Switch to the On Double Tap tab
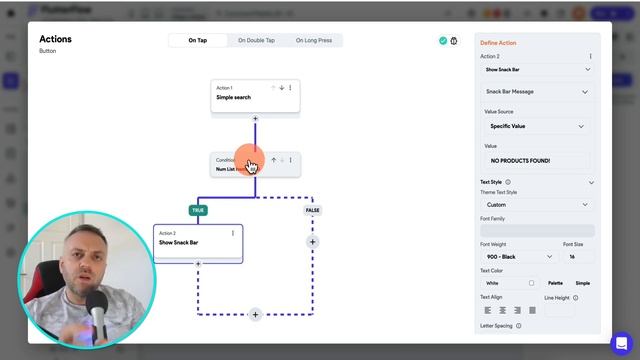This screenshot has height=360, width=640. coord(256,40)
